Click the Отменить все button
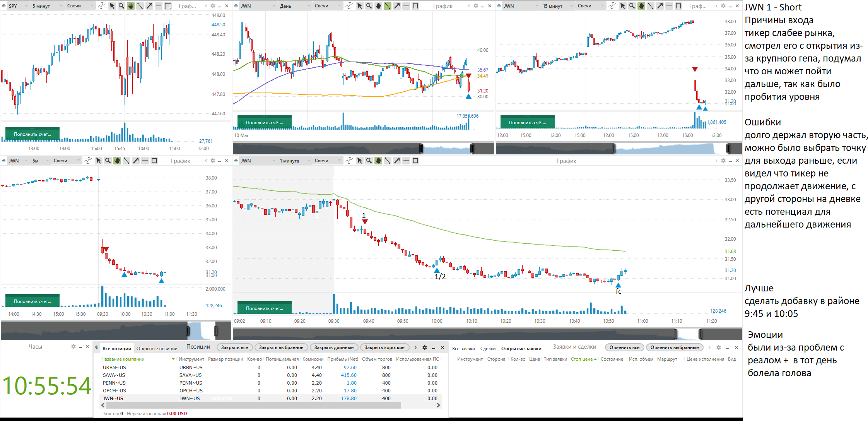Image resolution: width=868 pixels, height=421 pixels. pos(624,347)
